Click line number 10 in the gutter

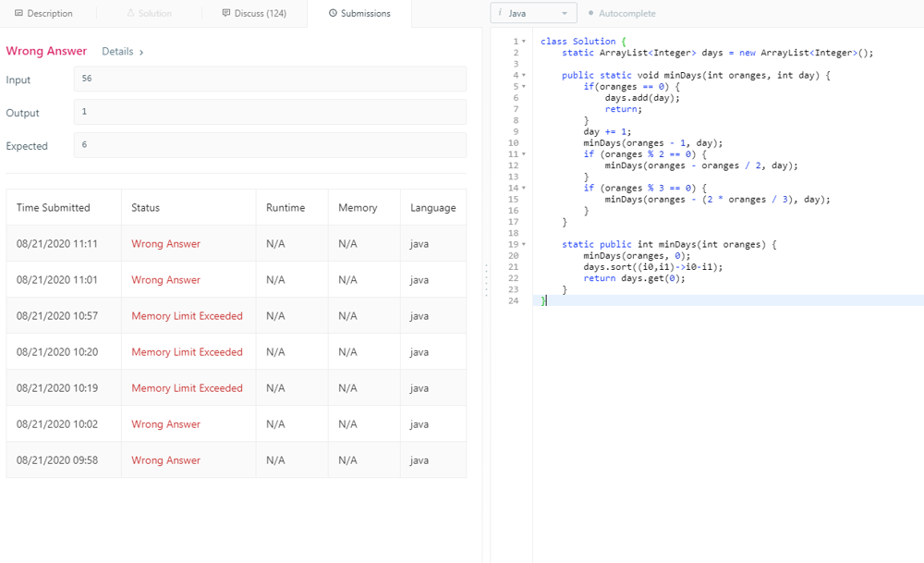[x=513, y=142]
